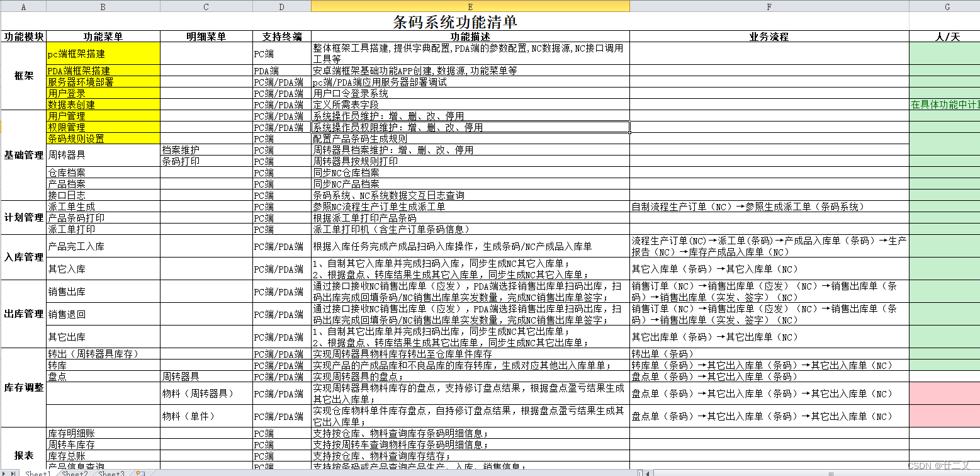Click the 功能模块 header cell
This screenshot has height=476, width=980.
coord(23,37)
